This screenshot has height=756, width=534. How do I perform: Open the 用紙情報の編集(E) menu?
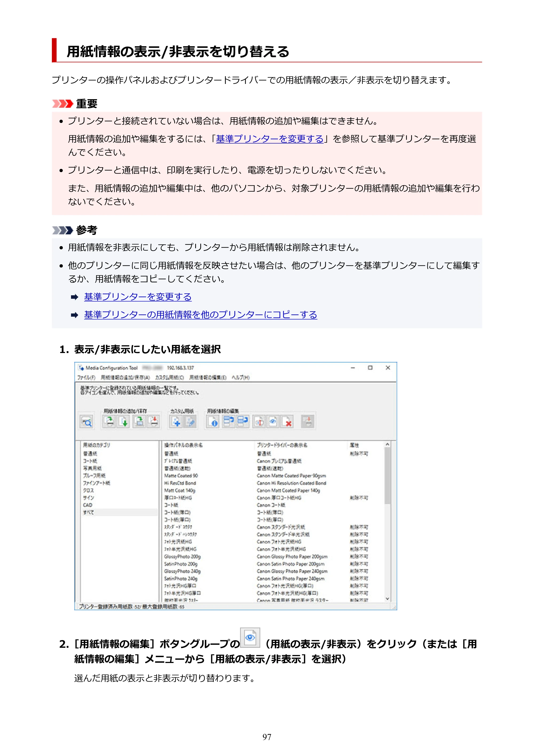(208, 377)
